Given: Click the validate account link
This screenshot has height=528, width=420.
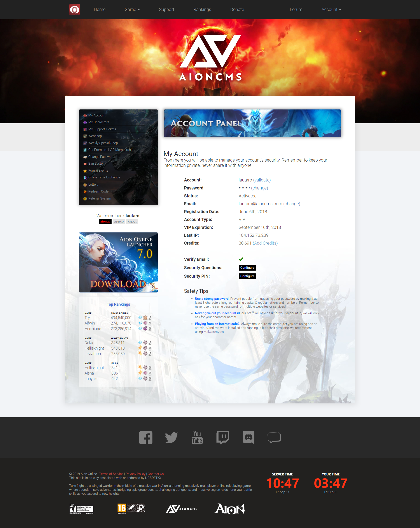Looking at the screenshot, I should coord(263,180).
